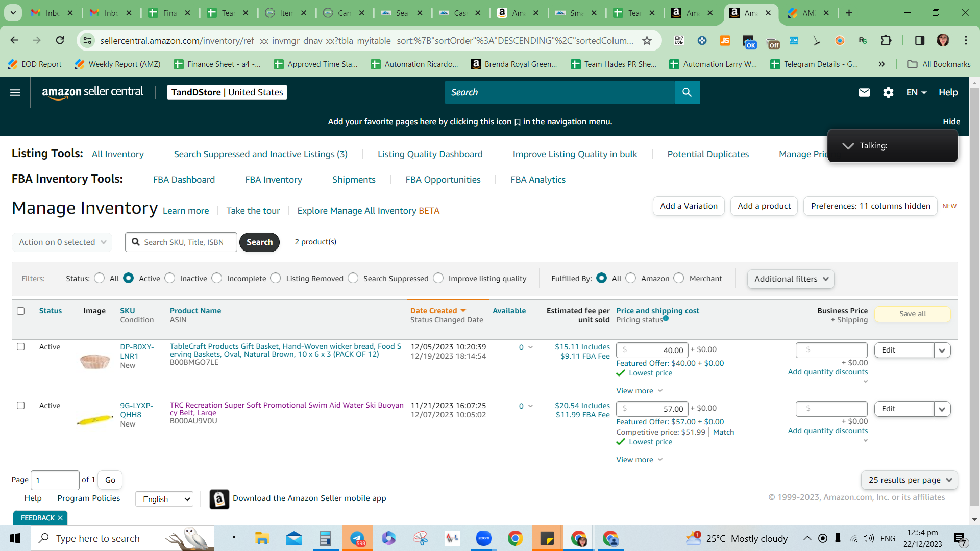Open FBA Analytics
The image size is (980, 551).
tap(538, 180)
